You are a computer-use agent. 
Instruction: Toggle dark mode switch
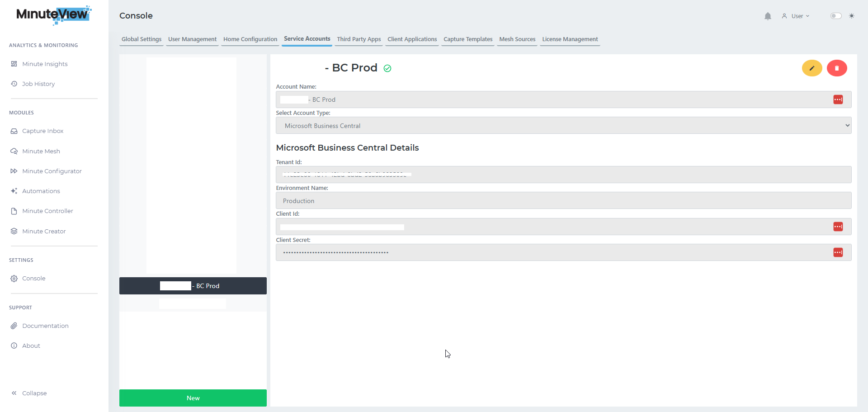click(836, 16)
